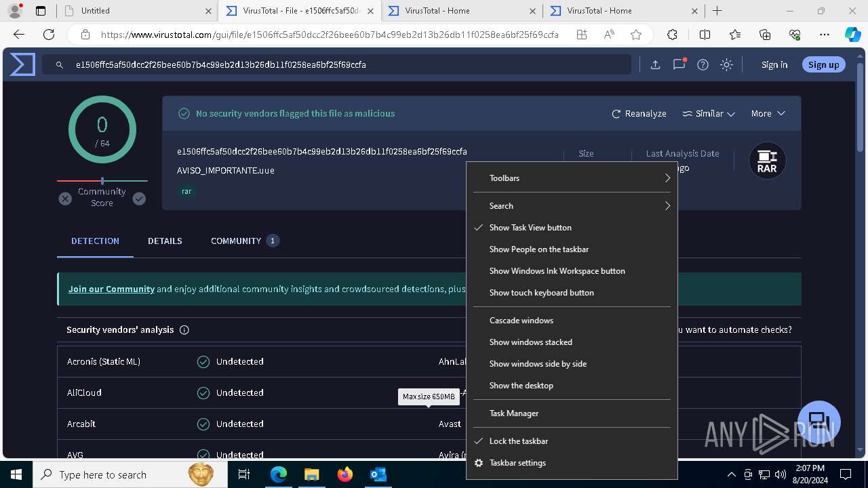Open the Copilot icon in Edge
The height and width of the screenshot is (488, 868).
852,35
